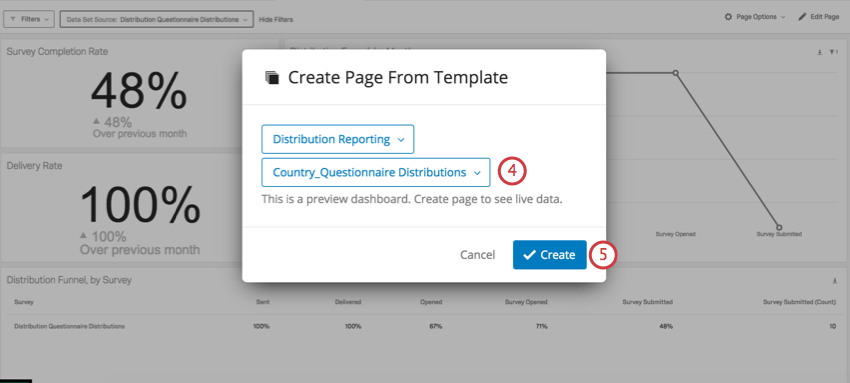850x383 pixels.
Task: Select the Delivery Rate widget title
Action: pos(34,166)
